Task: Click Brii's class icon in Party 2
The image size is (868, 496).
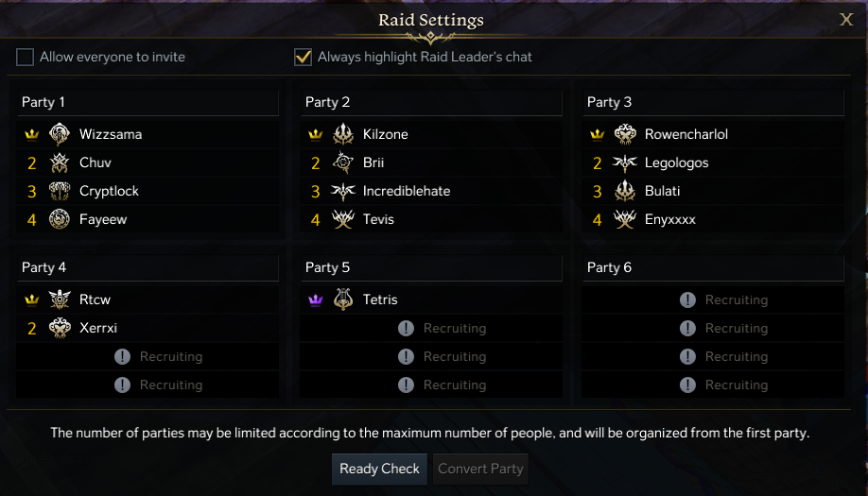Action: click(343, 162)
